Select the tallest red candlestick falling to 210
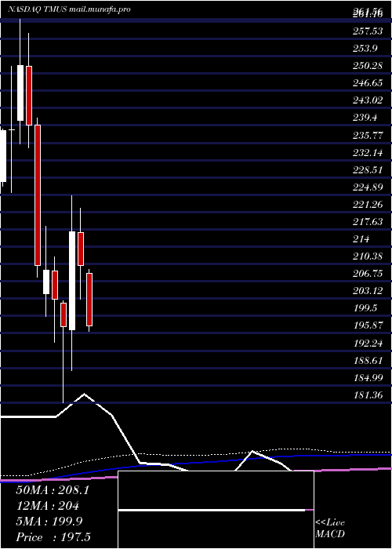The width and height of the screenshot is (392, 549). point(38,195)
